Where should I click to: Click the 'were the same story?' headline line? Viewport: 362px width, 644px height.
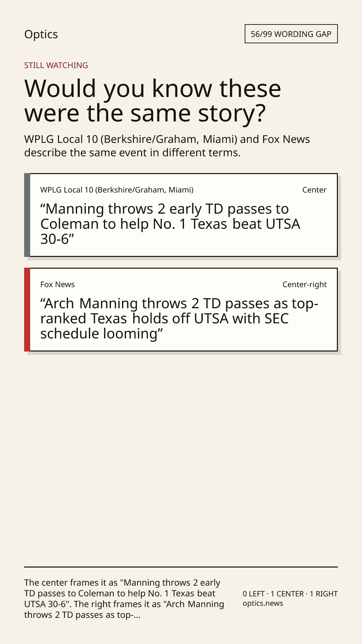(x=145, y=113)
